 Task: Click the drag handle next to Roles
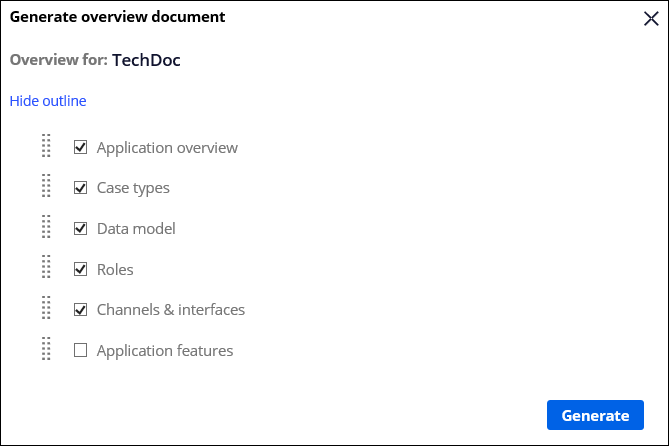point(46,269)
